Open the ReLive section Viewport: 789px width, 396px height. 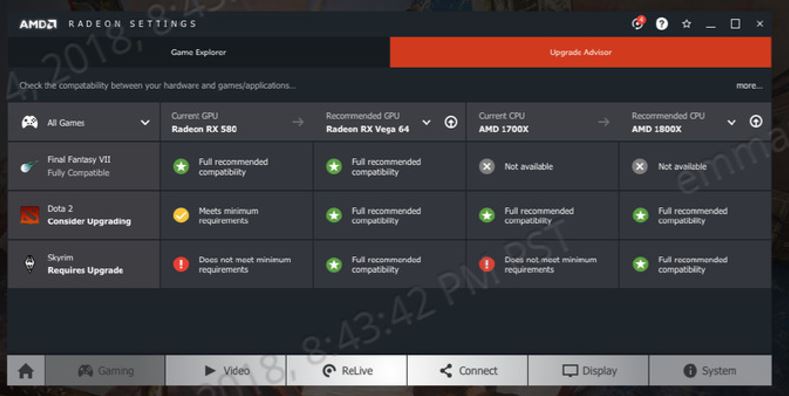tap(347, 371)
